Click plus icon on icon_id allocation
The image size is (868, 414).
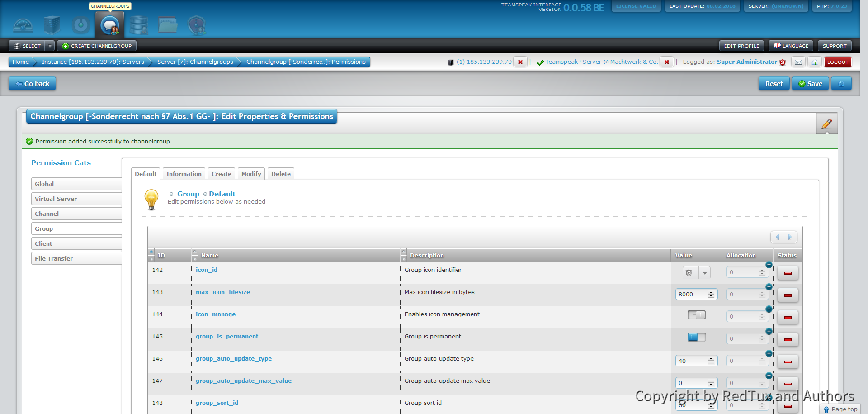(769, 265)
